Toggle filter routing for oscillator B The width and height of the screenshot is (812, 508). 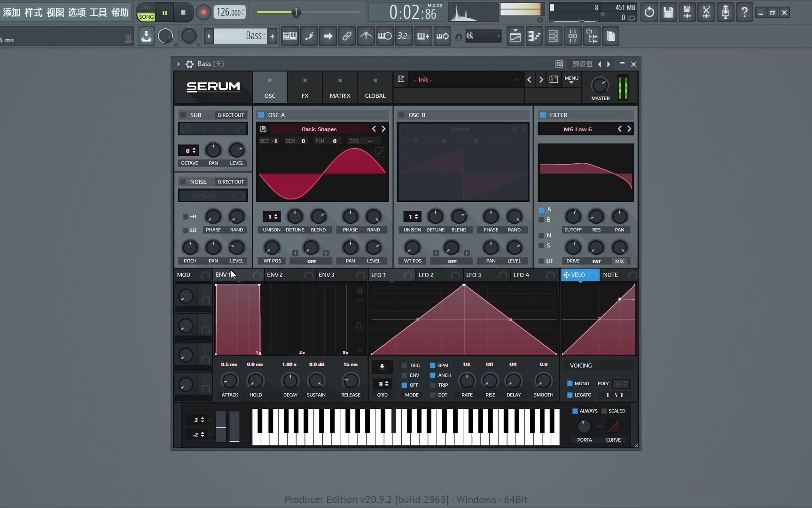click(541, 220)
